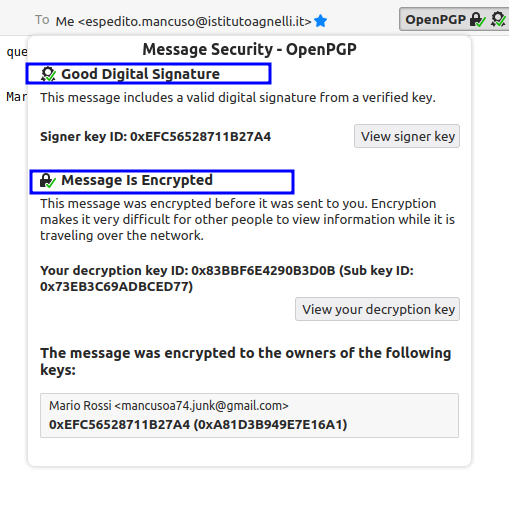This screenshot has width=509, height=521.
Task: Click the signature seal icon in OpenPGP button
Action: tap(498, 20)
